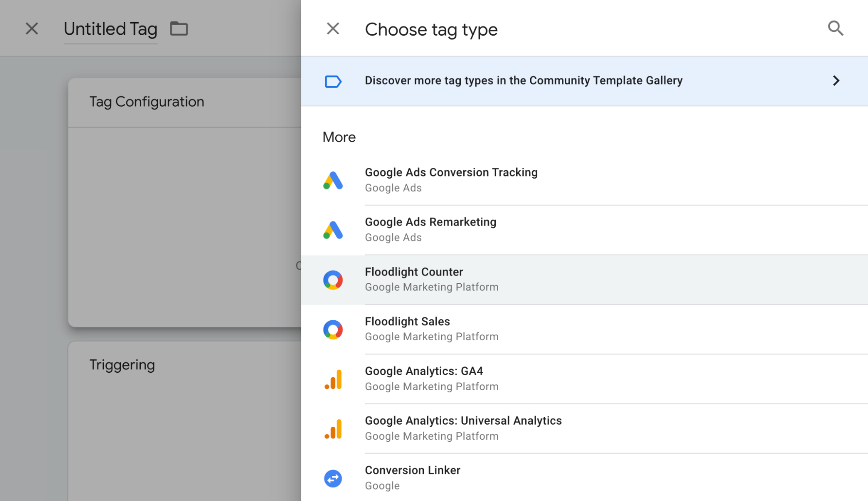Viewport: 868px width, 501px height.
Task: Expand Community Template Gallery arrow
Action: click(836, 80)
